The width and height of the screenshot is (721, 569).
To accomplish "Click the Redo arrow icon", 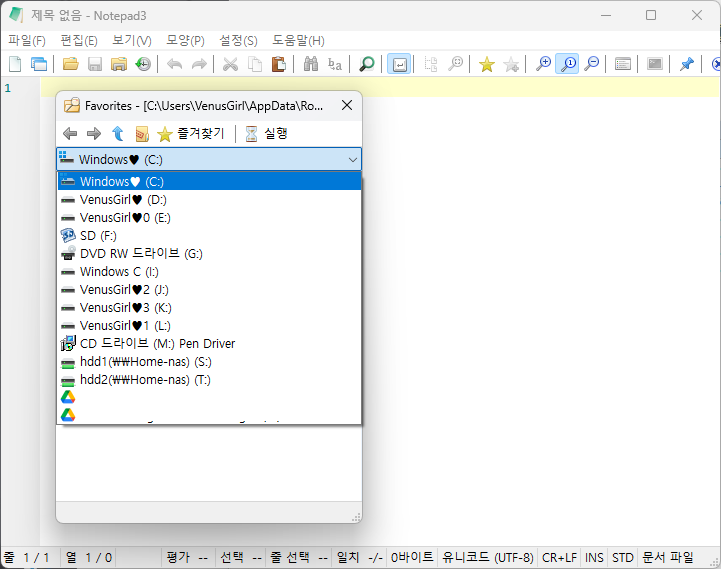I will click(x=199, y=64).
